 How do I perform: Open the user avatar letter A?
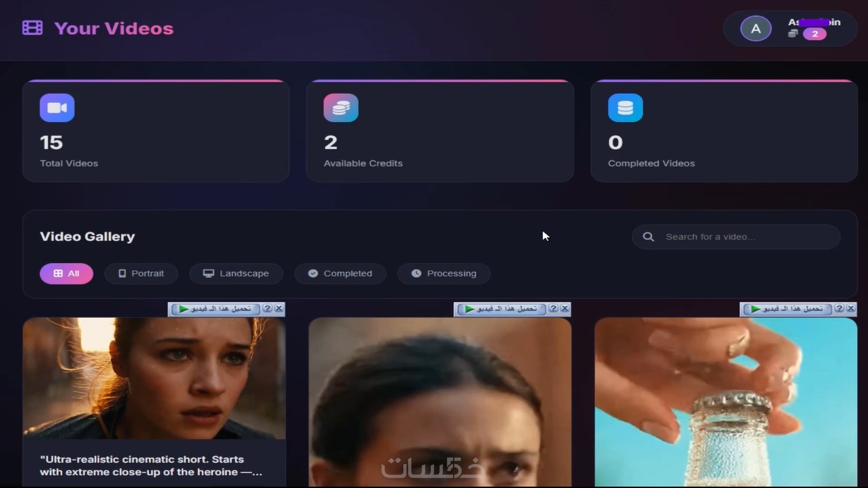(756, 29)
